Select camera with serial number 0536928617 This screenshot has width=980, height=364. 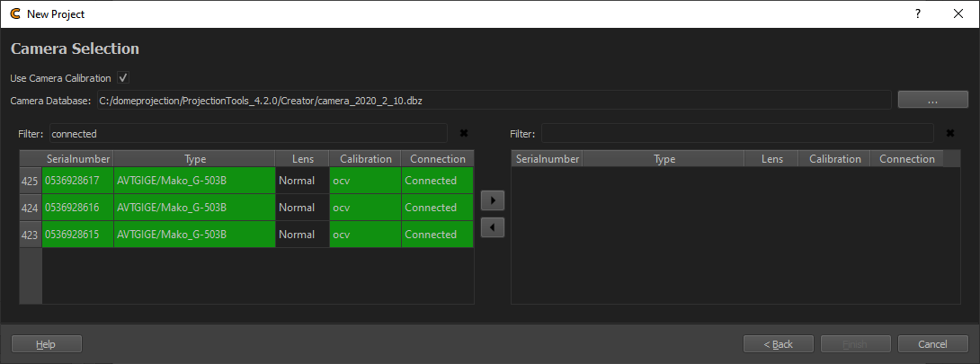[77, 181]
